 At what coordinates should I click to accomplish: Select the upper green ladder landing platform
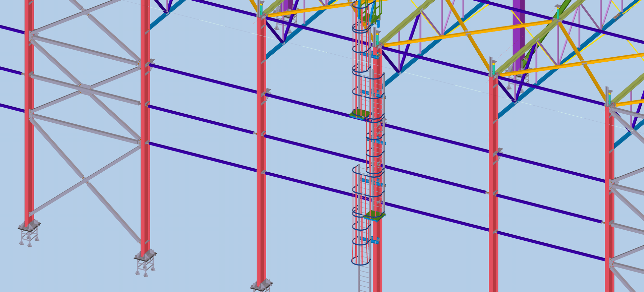point(360,114)
